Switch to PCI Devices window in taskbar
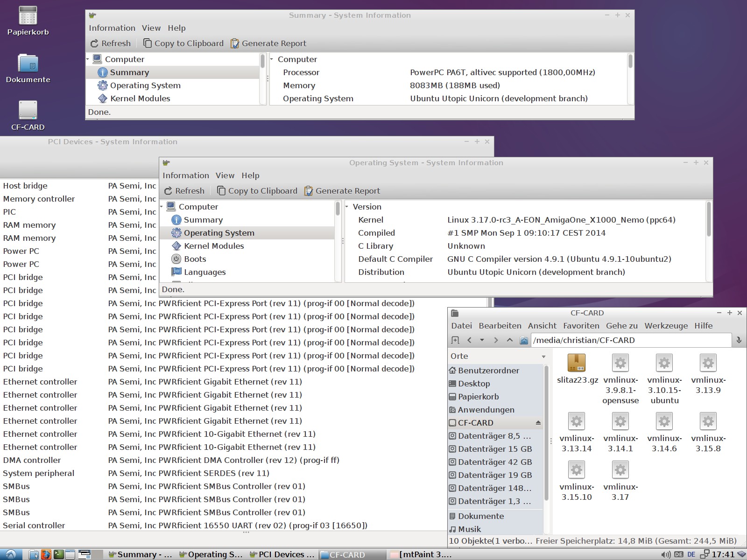 pyautogui.click(x=282, y=554)
